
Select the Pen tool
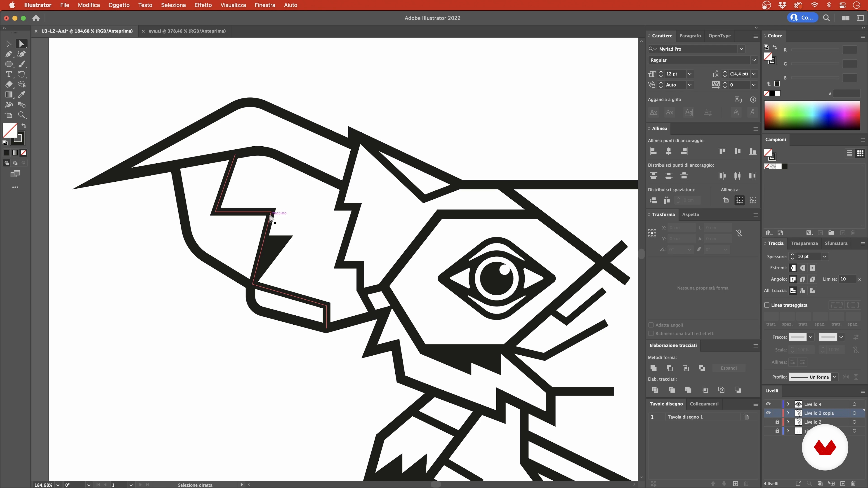[9, 54]
